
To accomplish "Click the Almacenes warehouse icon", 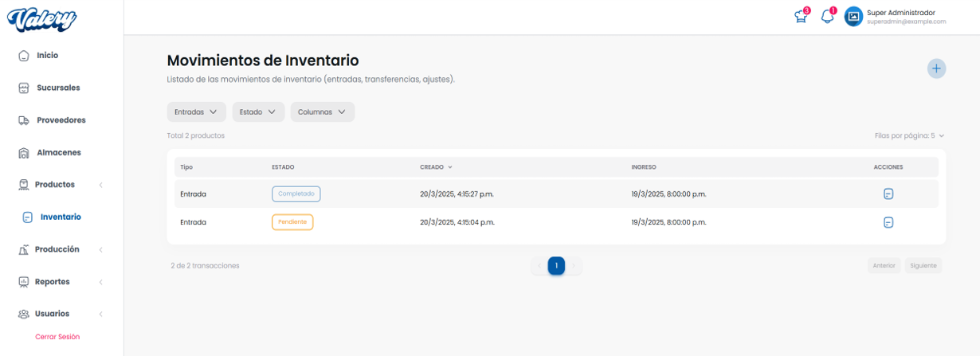I will (x=24, y=152).
